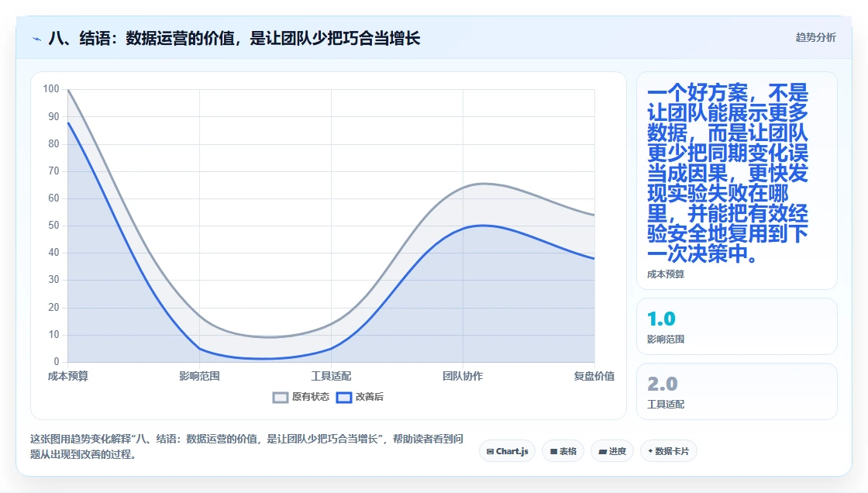
Task: Click the section heading 八、结语 title
Action: (234, 38)
